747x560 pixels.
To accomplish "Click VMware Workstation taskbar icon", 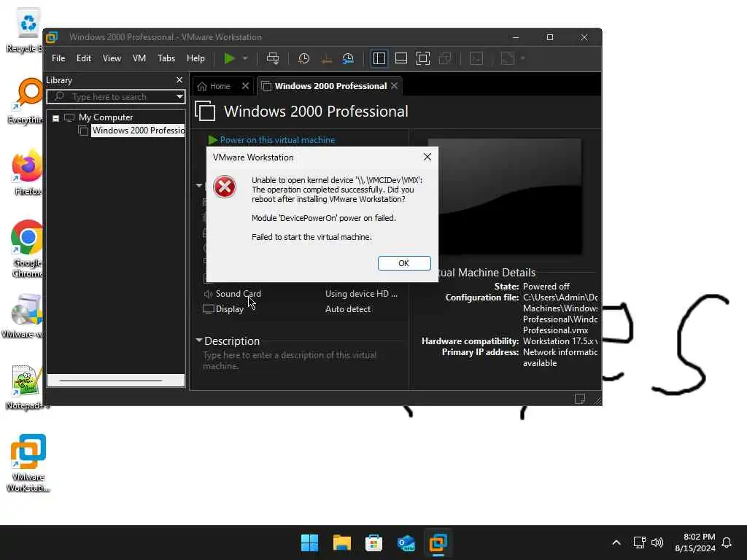I will [x=438, y=542].
